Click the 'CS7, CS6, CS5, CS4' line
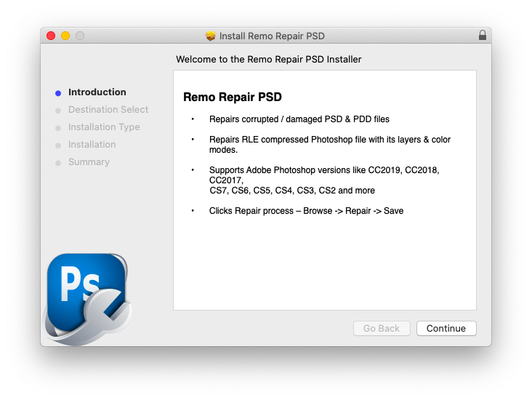532x400 pixels. 292,191
